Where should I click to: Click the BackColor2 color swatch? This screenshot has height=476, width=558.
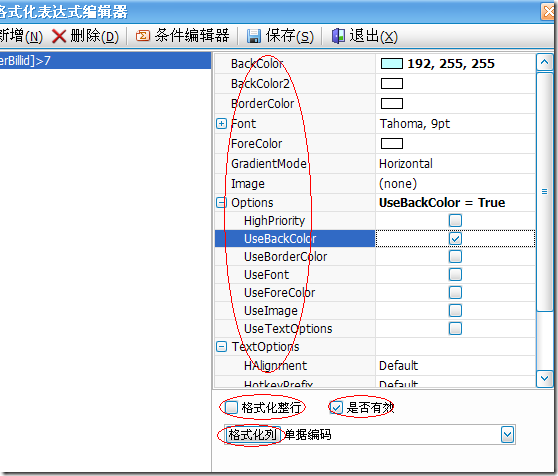[392, 84]
